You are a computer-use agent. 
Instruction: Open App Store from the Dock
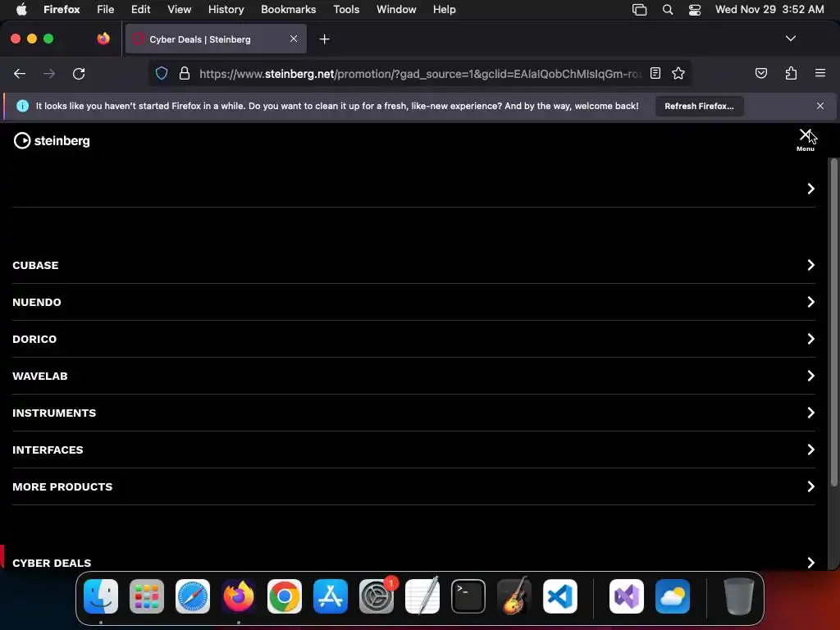(x=331, y=596)
